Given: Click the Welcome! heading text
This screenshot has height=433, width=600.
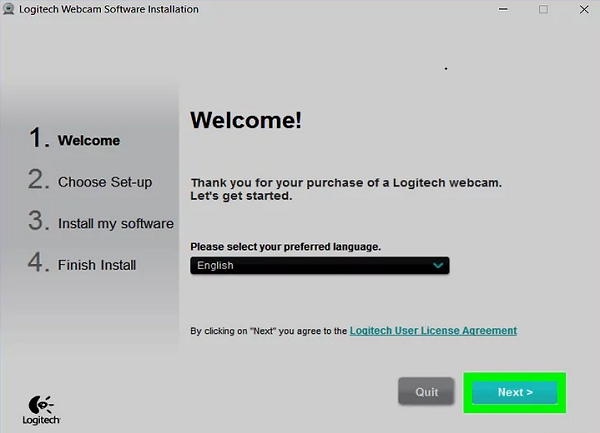Looking at the screenshot, I should [246, 120].
